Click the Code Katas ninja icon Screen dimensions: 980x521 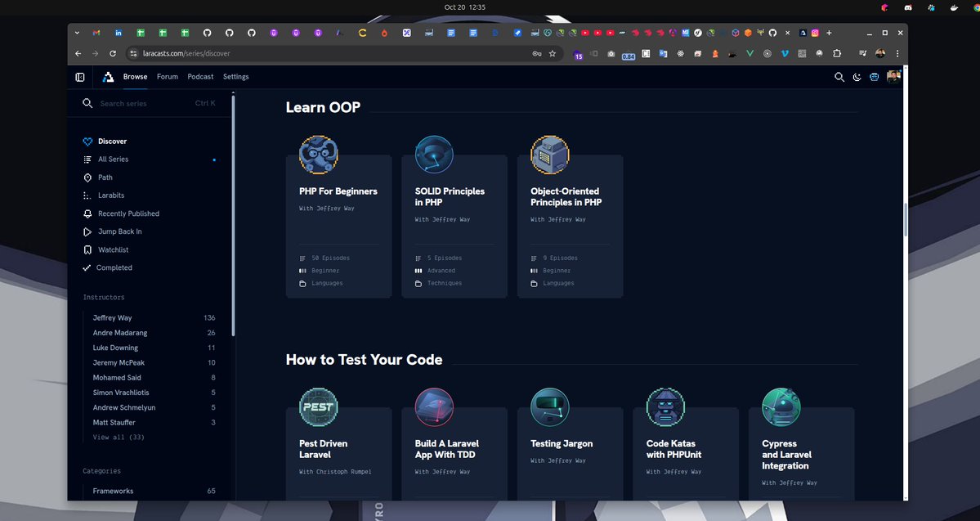coord(665,407)
